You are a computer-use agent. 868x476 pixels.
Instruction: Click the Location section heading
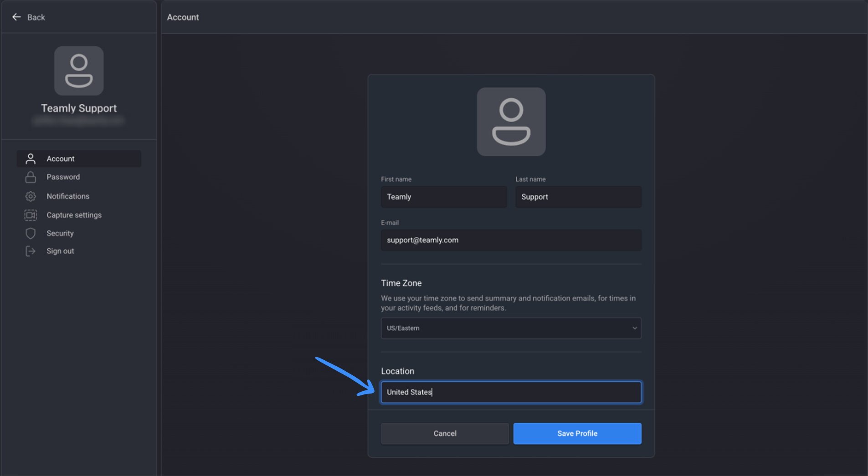(x=398, y=371)
